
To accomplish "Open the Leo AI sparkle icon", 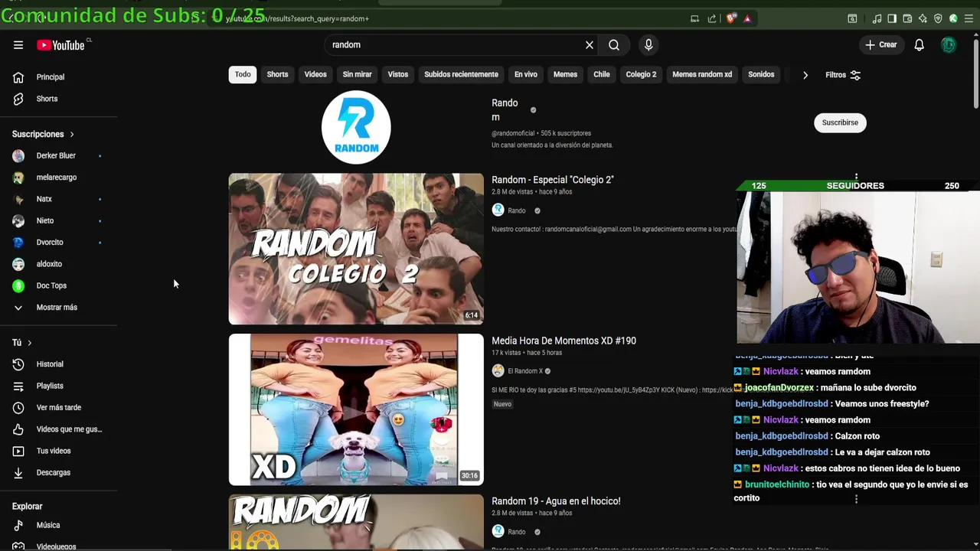I will click(x=923, y=18).
